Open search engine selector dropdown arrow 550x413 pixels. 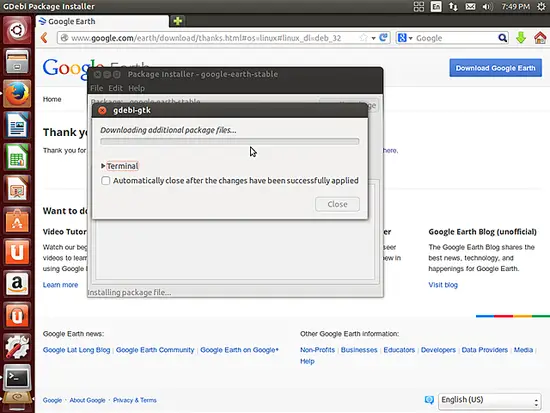click(x=411, y=38)
